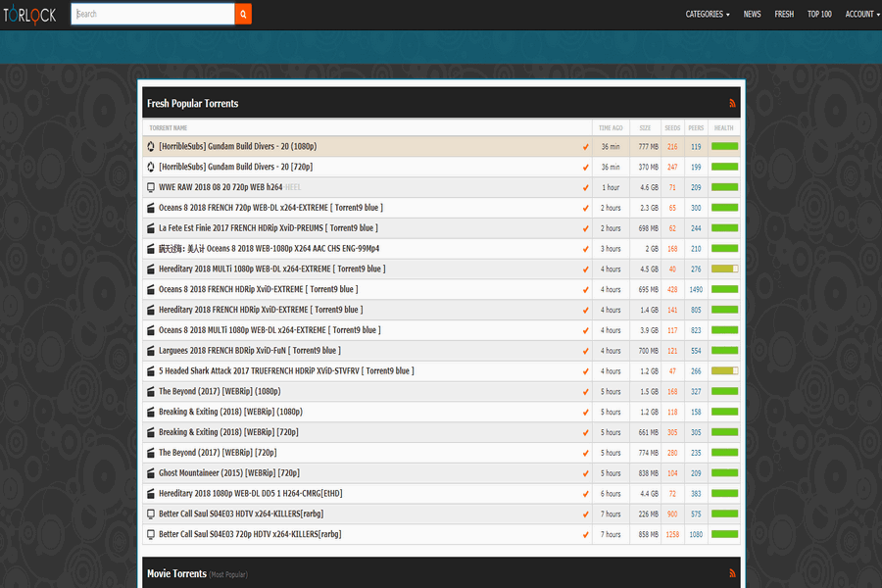Click yellow health bar on Hereditary MULTi 1080p row

click(x=724, y=269)
